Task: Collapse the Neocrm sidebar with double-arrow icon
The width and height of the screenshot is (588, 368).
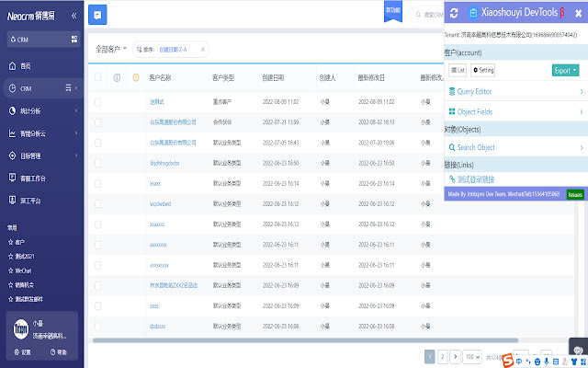Action: [73, 16]
